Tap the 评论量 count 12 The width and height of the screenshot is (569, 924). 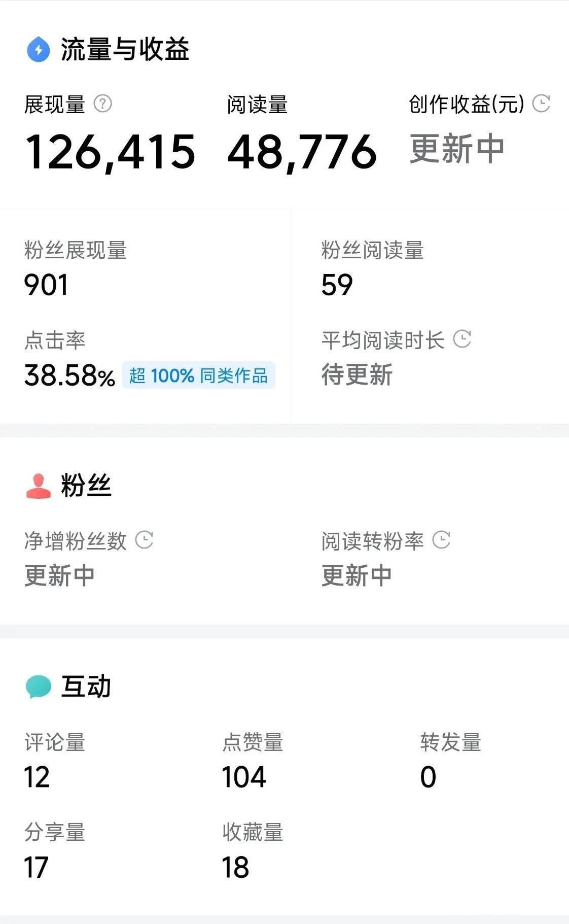point(37,777)
